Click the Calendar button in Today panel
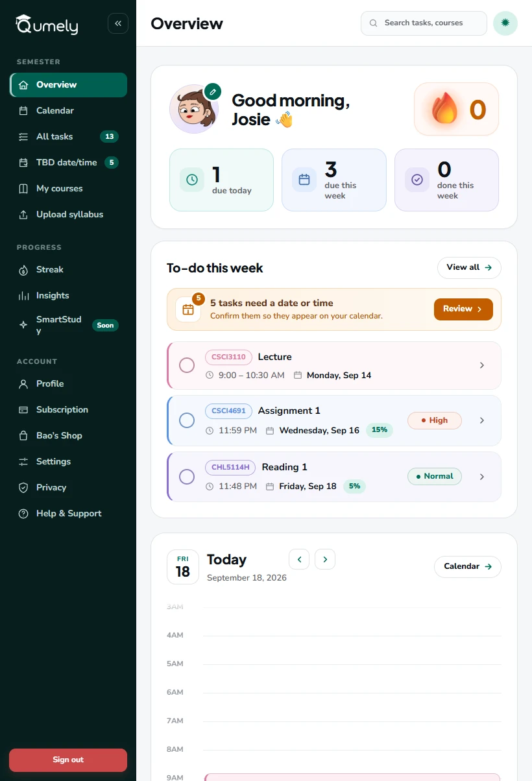The height and width of the screenshot is (781, 532). pos(468,566)
